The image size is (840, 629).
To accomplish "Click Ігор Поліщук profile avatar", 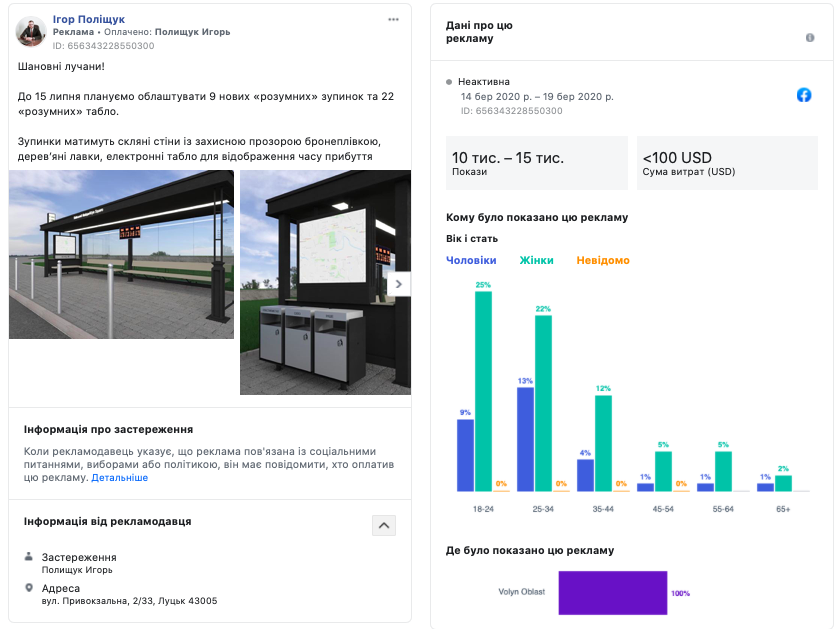I will [30, 31].
